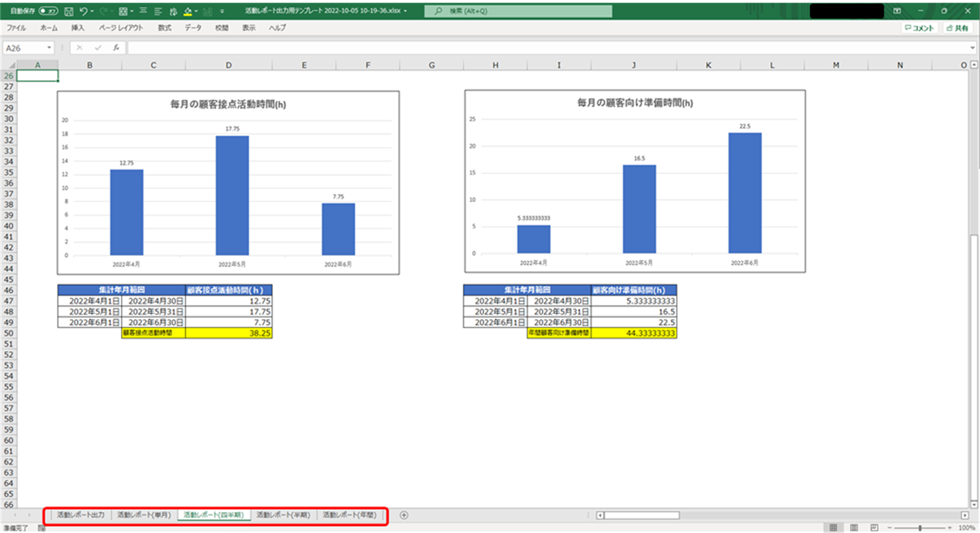Click the confirm checkmark in formula bar

tap(98, 48)
